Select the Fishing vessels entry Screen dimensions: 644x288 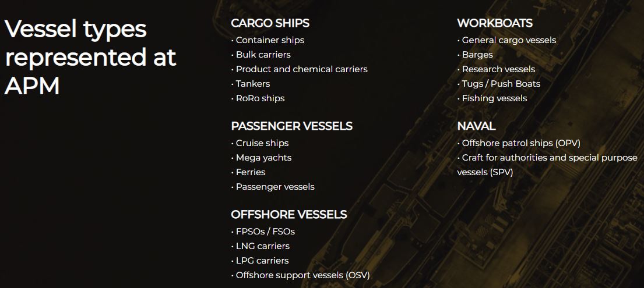[492, 98]
